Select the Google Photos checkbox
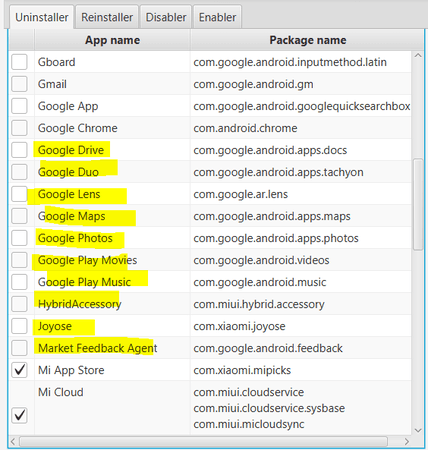Screen dimensions: 428x450 point(19,238)
